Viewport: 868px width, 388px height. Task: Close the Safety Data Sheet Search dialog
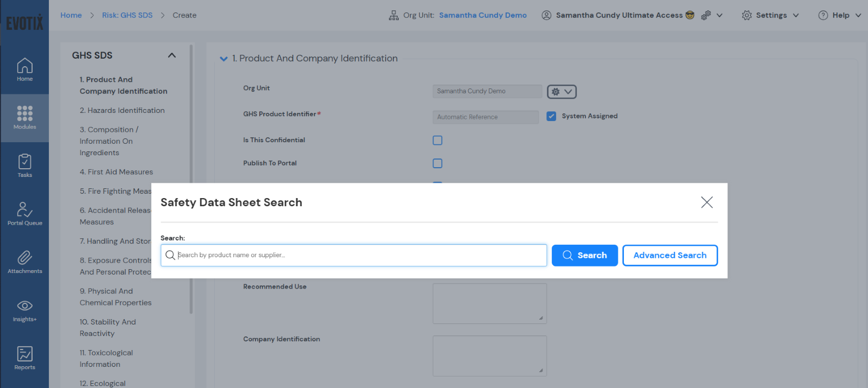click(x=706, y=202)
